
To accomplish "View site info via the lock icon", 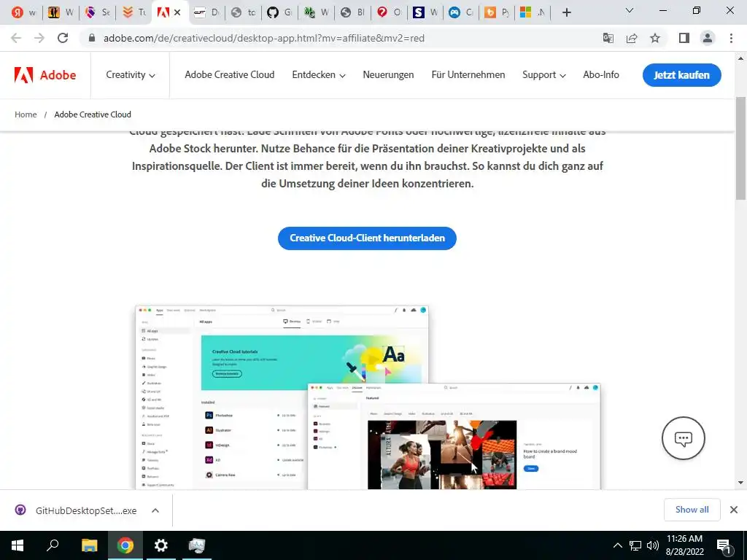I will (x=92, y=38).
